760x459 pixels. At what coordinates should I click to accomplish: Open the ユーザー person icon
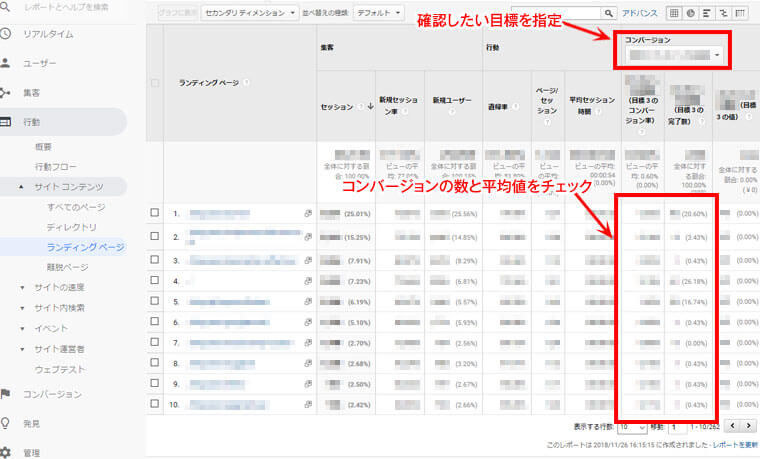click(5, 63)
